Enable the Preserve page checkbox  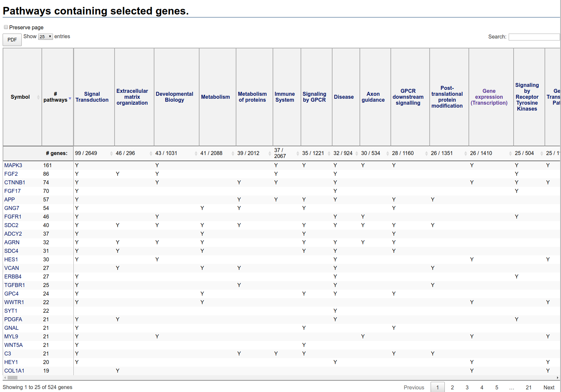click(x=6, y=27)
